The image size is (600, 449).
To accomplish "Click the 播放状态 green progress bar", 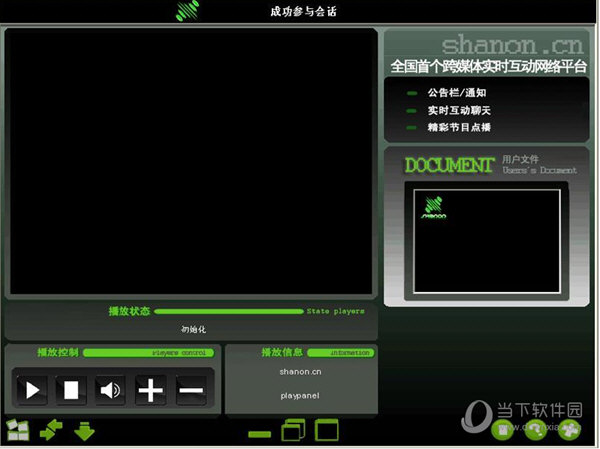I will (x=229, y=311).
